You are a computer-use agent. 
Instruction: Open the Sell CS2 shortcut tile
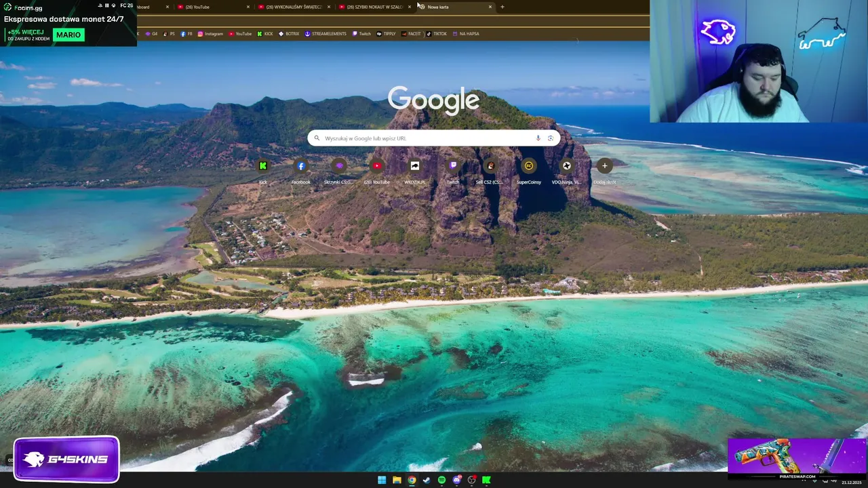(490, 170)
